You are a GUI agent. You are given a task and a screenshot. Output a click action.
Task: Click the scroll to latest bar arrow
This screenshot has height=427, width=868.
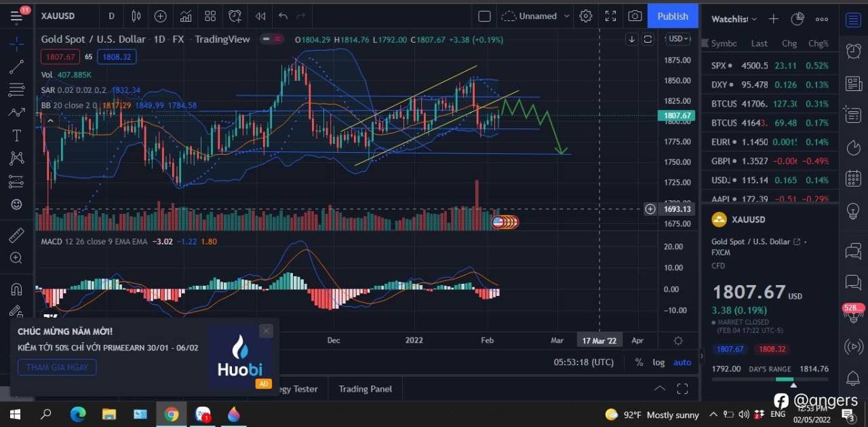click(632, 39)
